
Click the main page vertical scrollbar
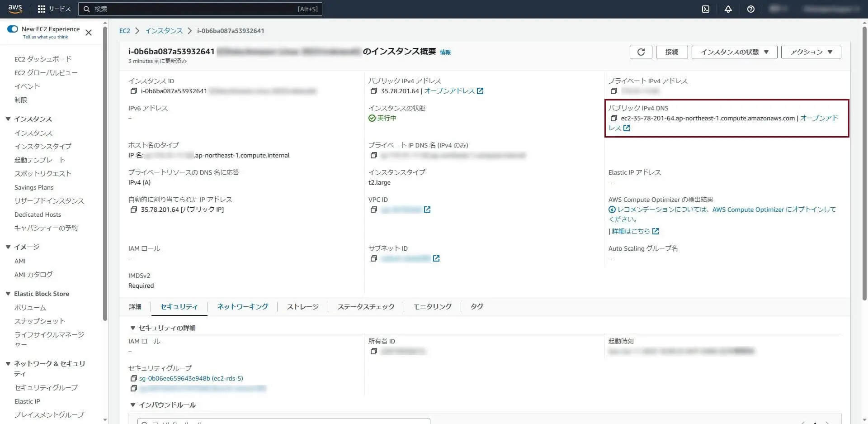pos(864,163)
